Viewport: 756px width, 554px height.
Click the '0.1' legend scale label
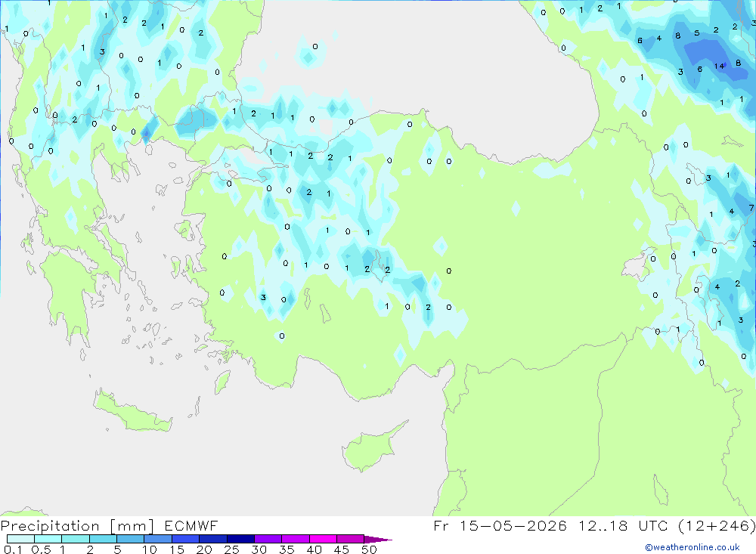pos(13,549)
